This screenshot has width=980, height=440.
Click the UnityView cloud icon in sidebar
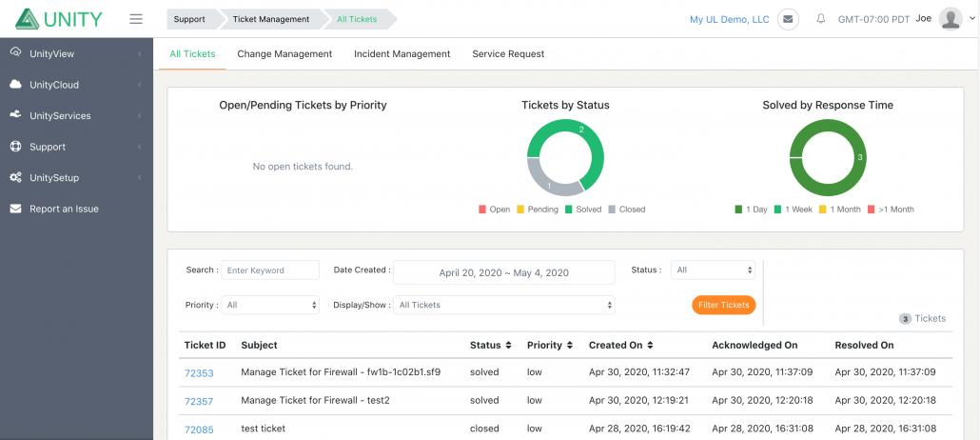tap(16, 52)
